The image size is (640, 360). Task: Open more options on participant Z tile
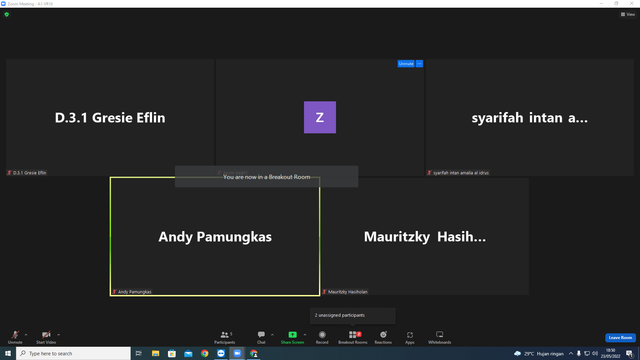(x=419, y=64)
